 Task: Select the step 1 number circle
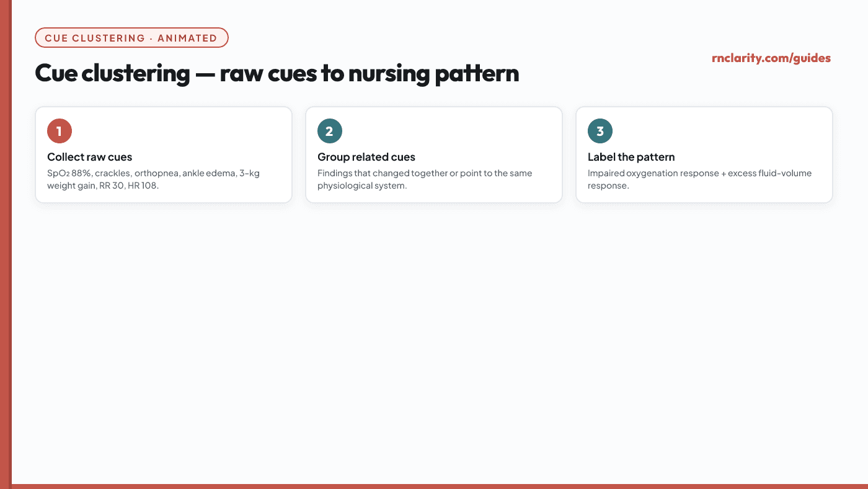pos(60,131)
